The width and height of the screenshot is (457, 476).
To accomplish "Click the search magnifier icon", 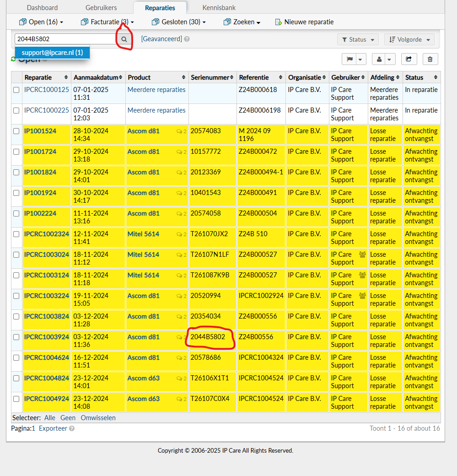I will (124, 39).
